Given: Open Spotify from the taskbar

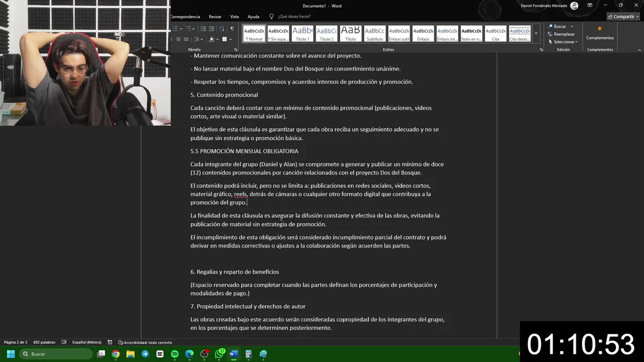Looking at the screenshot, I should click(x=175, y=354).
